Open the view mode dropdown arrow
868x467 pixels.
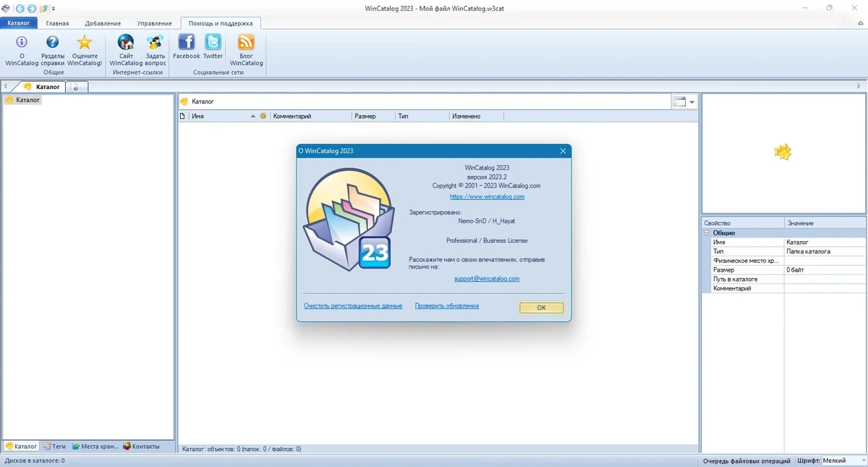tap(692, 102)
